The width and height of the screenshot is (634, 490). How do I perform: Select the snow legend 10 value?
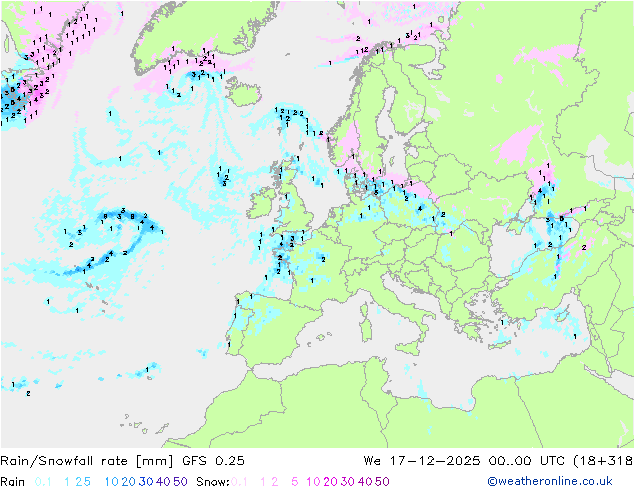point(313,482)
